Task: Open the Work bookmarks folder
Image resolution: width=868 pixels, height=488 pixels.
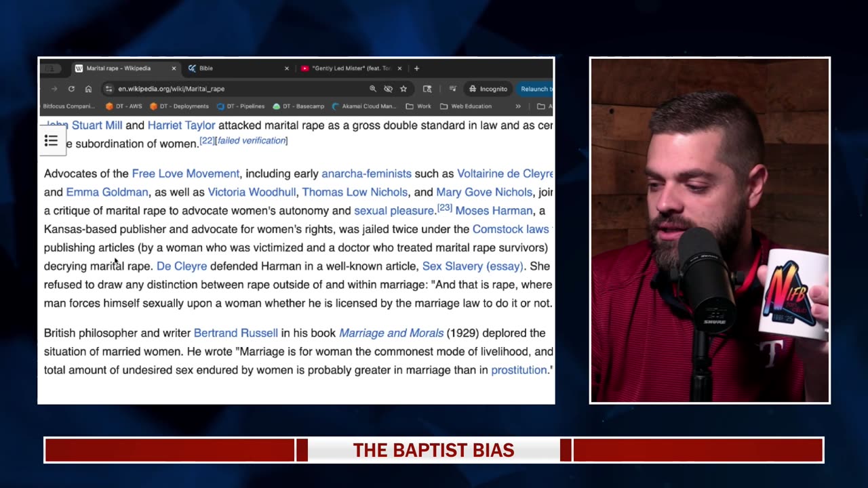Action: click(418, 106)
